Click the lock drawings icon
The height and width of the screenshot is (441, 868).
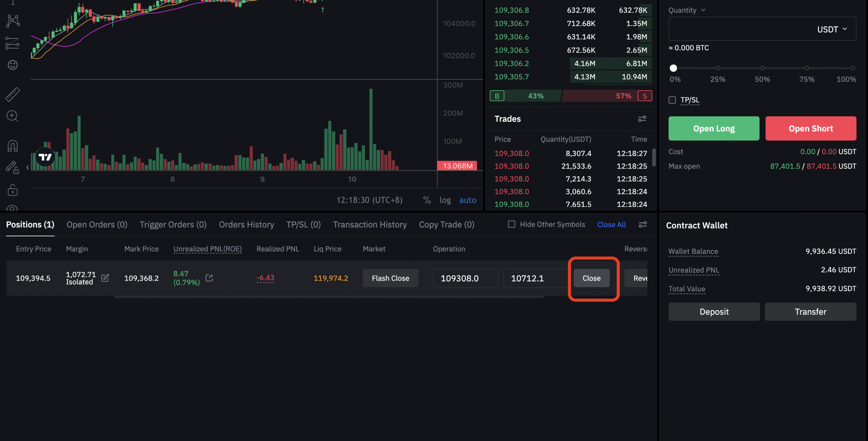tap(13, 190)
